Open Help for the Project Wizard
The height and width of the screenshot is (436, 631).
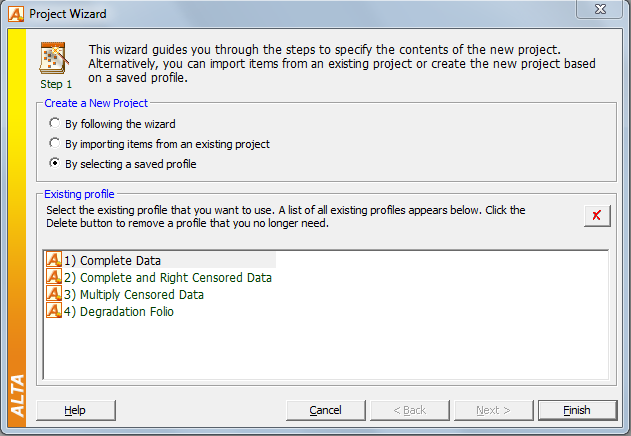coord(76,410)
